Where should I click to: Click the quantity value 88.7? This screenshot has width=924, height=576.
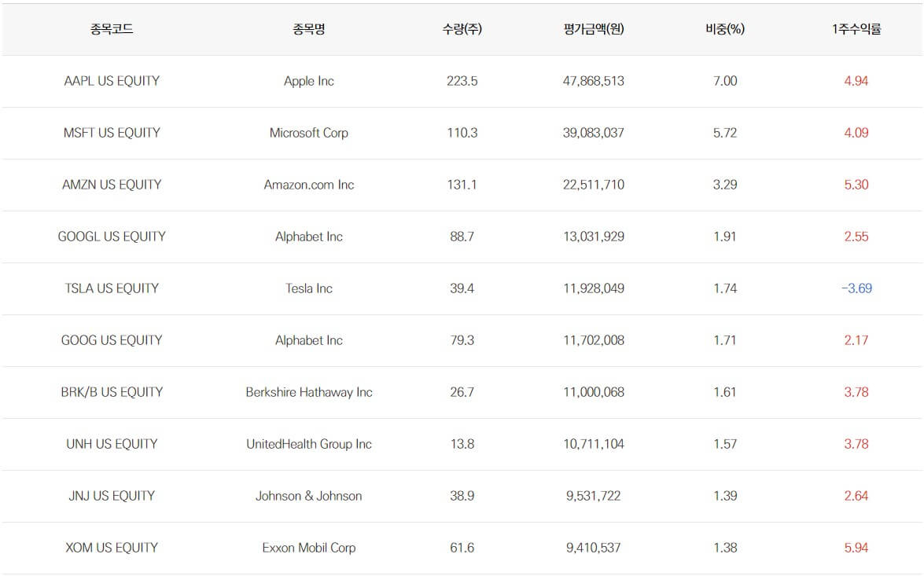462,237
